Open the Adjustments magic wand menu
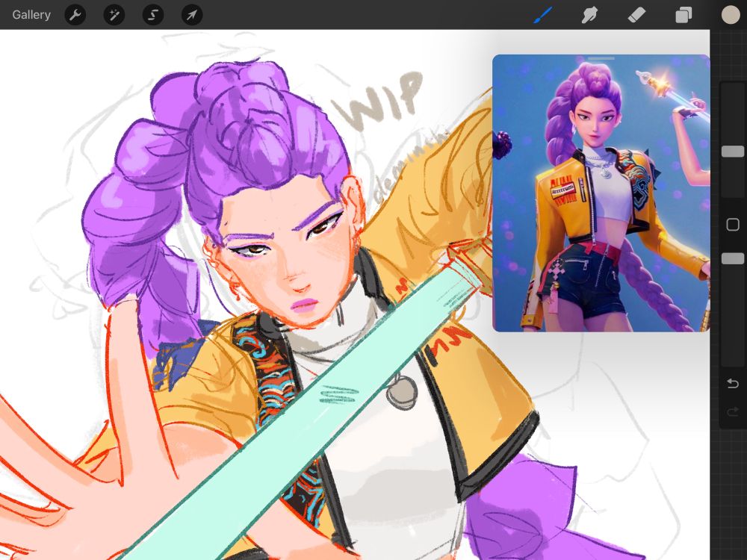Screen dimensions: 747x560 point(114,15)
